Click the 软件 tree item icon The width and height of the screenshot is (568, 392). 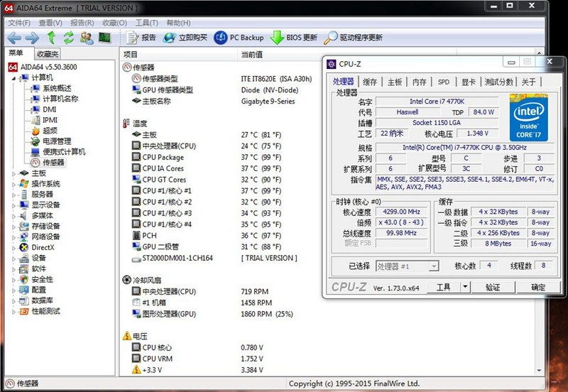[24, 269]
